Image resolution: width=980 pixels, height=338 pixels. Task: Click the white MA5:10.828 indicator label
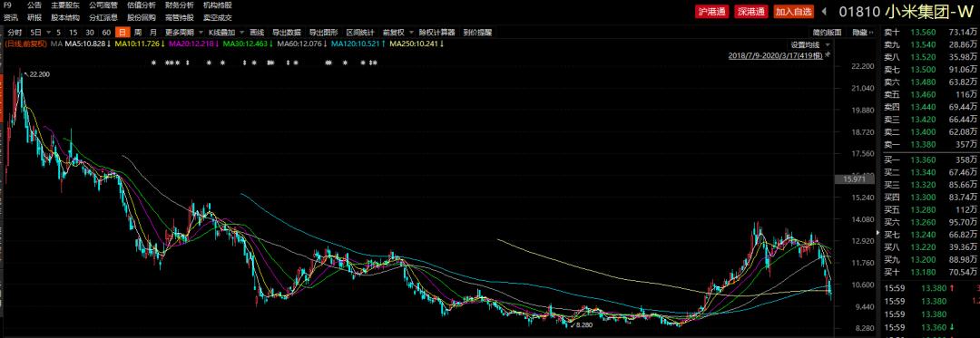88,43
